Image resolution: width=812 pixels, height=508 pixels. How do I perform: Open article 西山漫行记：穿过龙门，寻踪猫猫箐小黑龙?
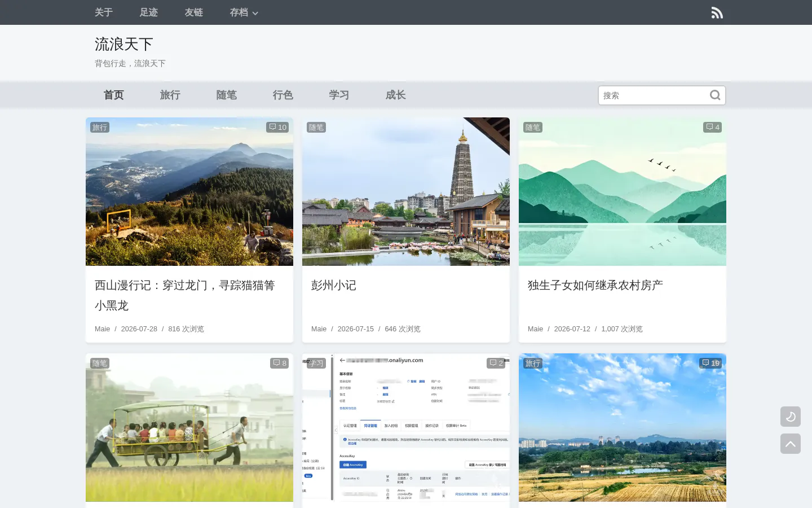[185, 295]
